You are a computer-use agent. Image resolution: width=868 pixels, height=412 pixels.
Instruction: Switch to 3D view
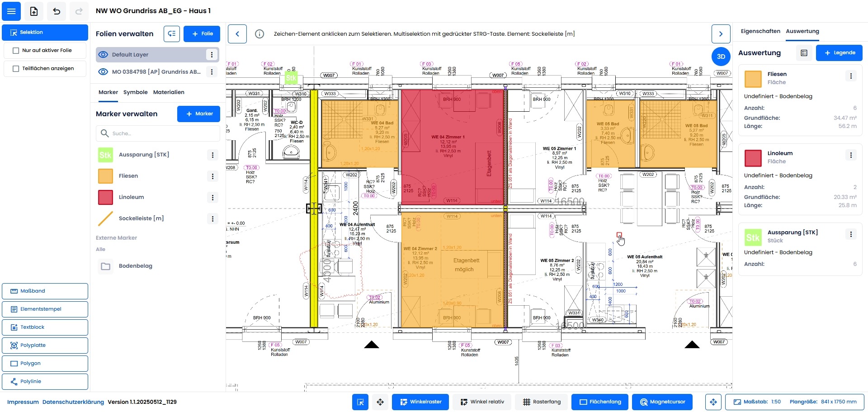click(x=721, y=57)
